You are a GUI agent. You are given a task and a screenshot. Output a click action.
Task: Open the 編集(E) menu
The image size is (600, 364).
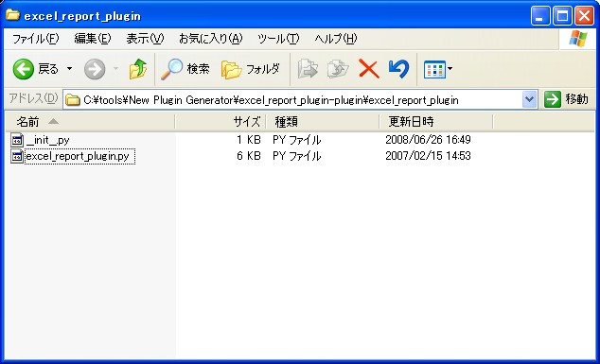click(92, 39)
